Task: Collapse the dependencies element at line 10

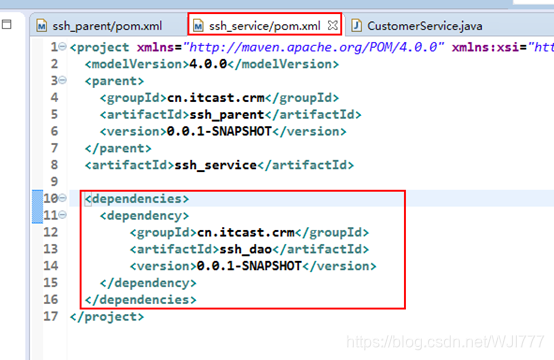Action: click(x=63, y=198)
